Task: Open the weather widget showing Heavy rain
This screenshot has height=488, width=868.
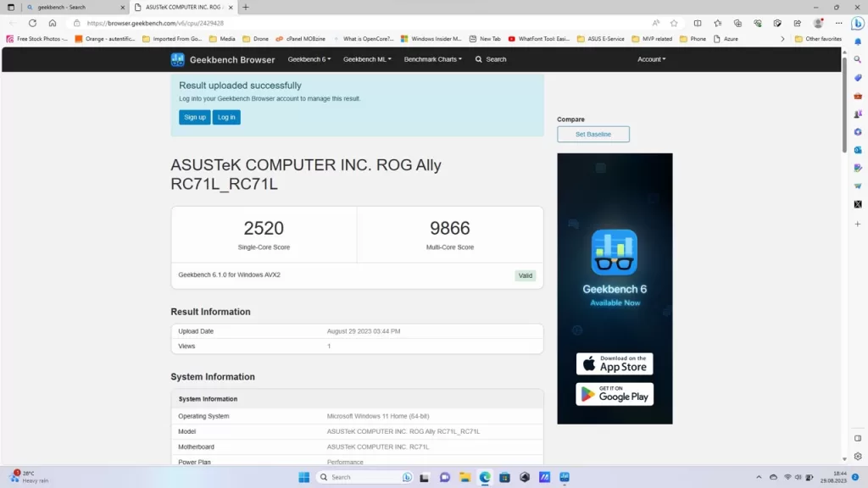Action: (x=30, y=477)
